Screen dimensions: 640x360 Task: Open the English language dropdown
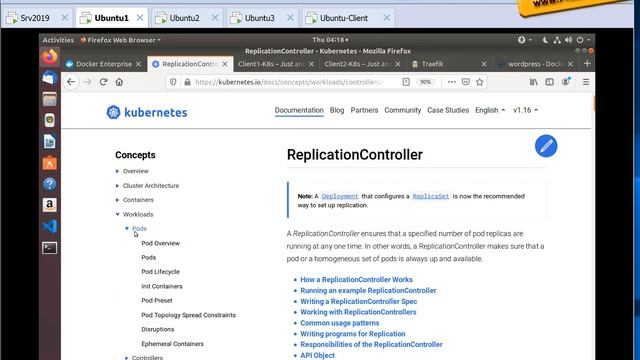(490, 110)
